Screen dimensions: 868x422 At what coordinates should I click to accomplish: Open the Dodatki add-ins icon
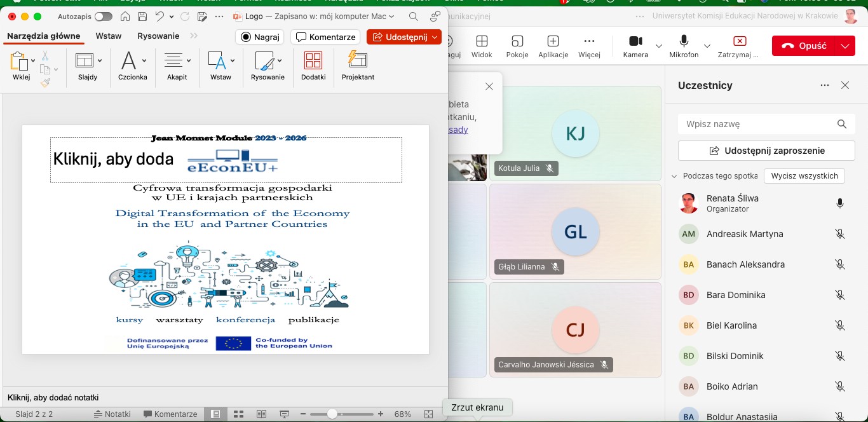coord(313,61)
